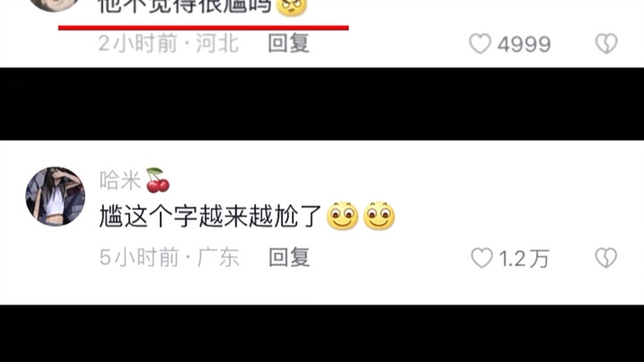Tap the 5小时前 timestamp

tap(139, 257)
